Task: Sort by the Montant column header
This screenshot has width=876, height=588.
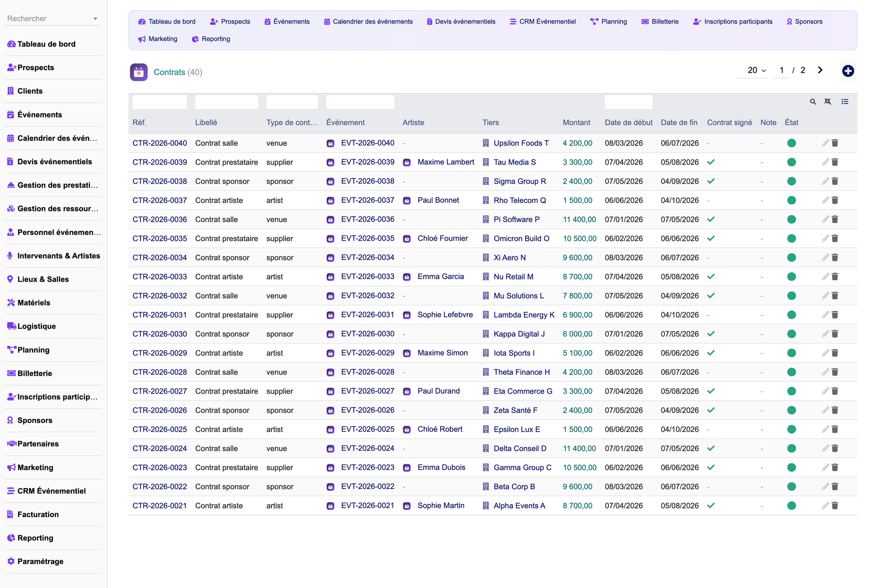Action: click(576, 122)
